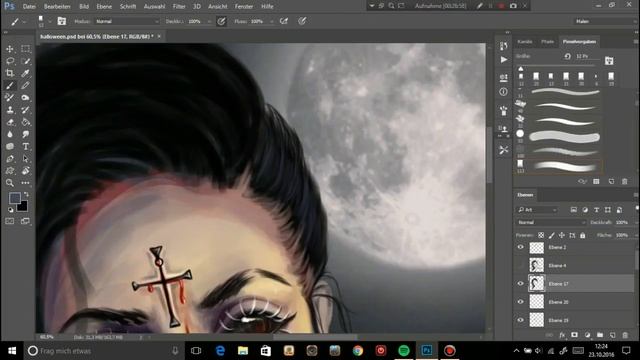Open the toolbox three-dots extra tools
The image size is (640, 360).
tap(25, 183)
